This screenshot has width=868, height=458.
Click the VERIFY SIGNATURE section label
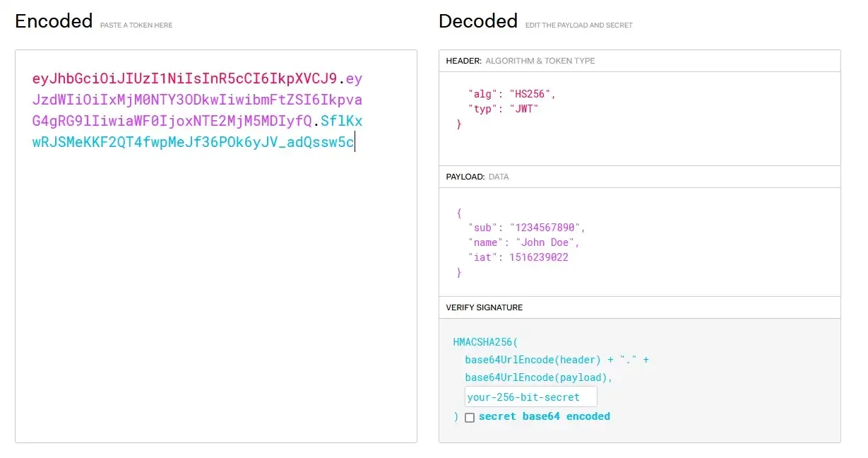484,307
